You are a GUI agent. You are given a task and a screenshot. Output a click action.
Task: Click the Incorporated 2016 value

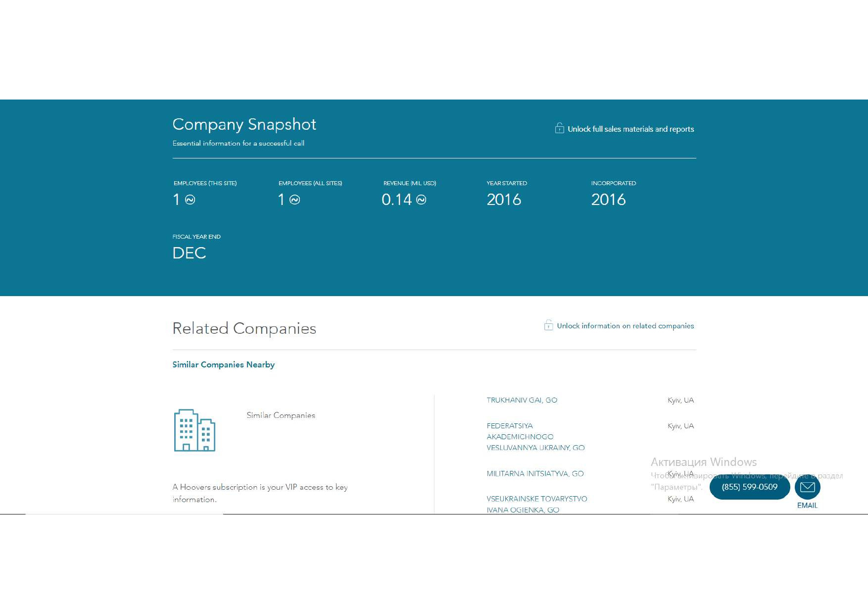click(608, 200)
